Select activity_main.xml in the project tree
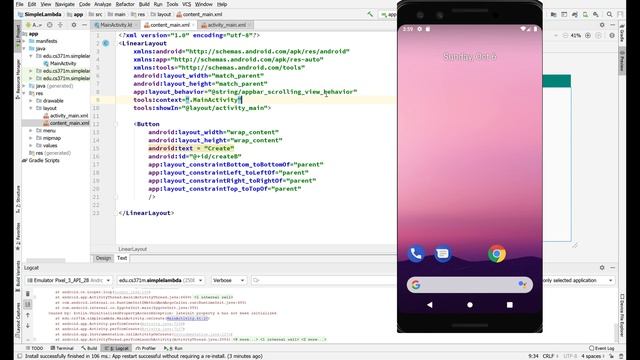The height and width of the screenshot is (360, 640). coord(69,116)
